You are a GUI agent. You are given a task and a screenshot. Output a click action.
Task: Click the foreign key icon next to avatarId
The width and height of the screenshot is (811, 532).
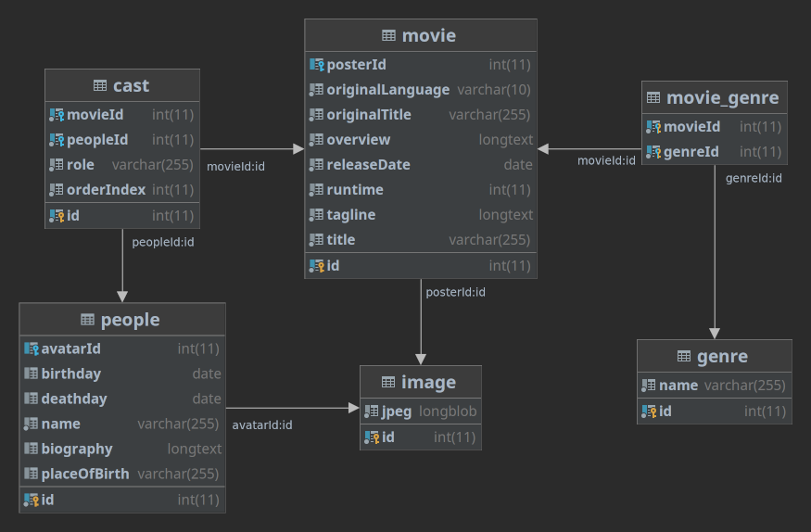[31, 348]
